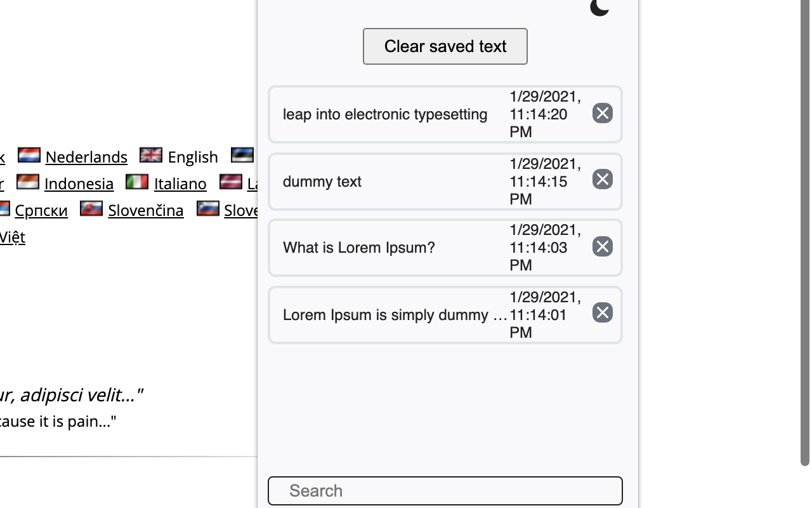
Task: Open the Nederlands language link
Action: pyautogui.click(x=86, y=157)
